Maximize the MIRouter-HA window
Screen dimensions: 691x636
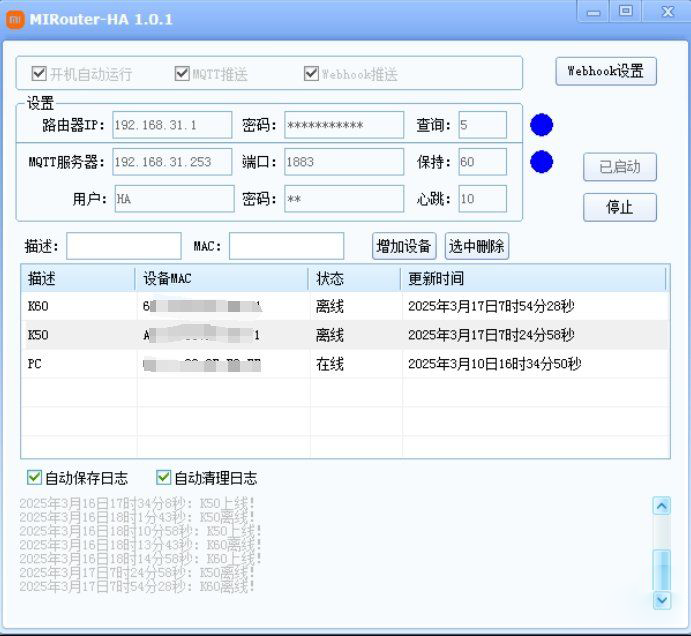click(626, 11)
